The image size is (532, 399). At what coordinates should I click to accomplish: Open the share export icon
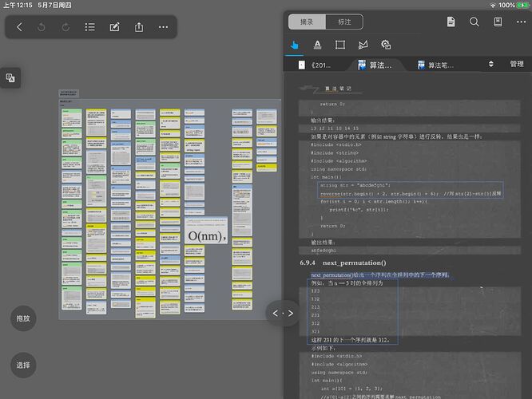pos(139,27)
